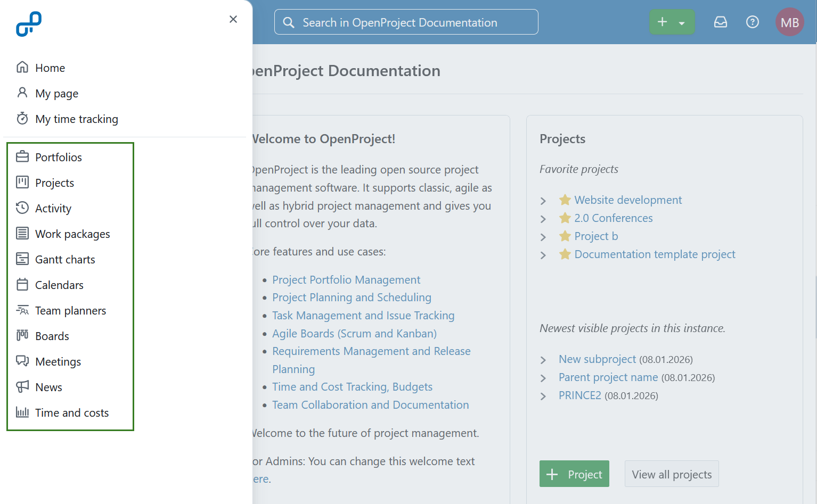This screenshot has width=817, height=504.
Task: Select the Time and costs icon
Action: 22,412
